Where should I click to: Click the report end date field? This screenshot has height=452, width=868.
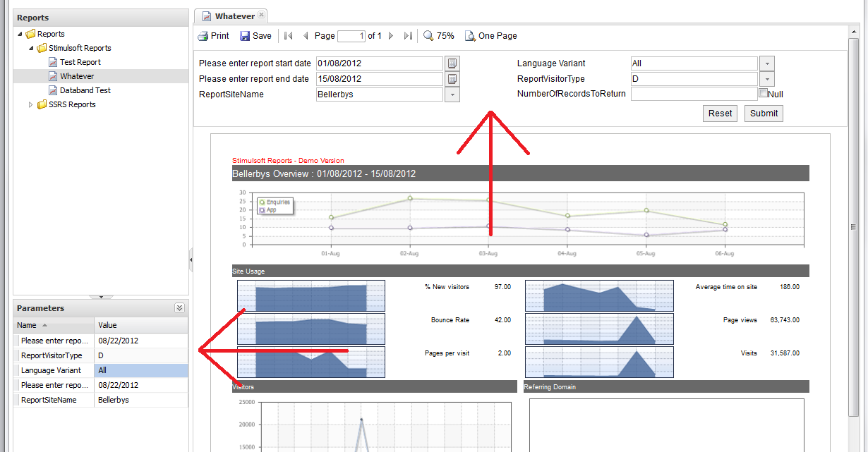380,79
